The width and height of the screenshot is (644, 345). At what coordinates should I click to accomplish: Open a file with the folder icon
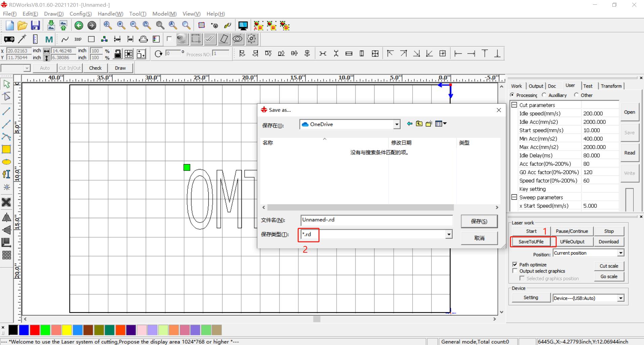point(22,26)
